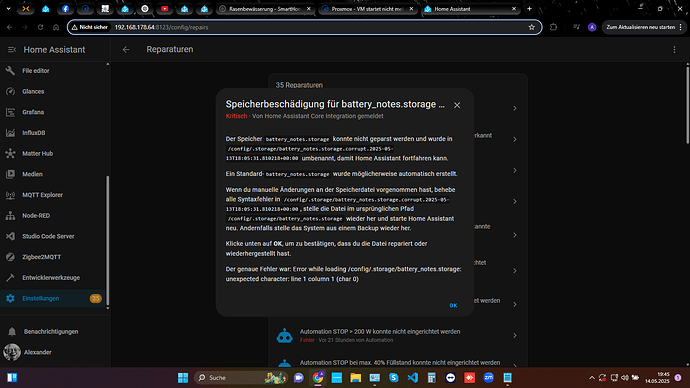The height and width of the screenshot is (388, 690).
Task: Click the Nicht sicher site info chip
Action: [90, 27]
